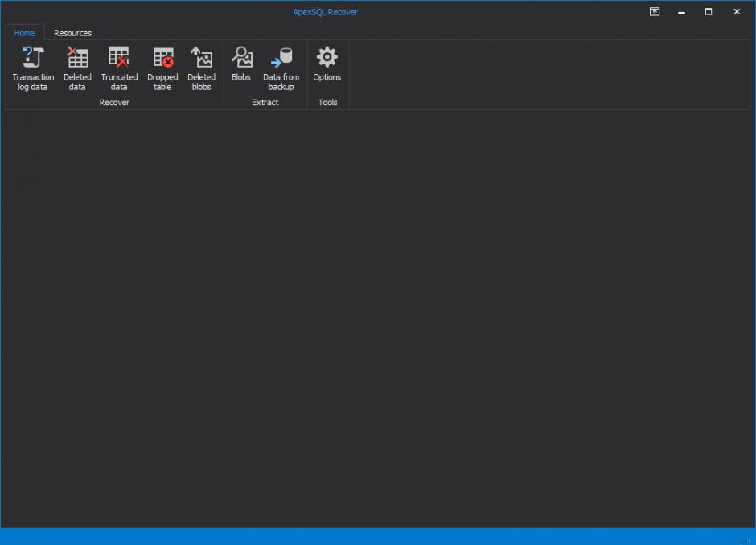Minimize the ApexSQL Recover window
Image resolution: width=756 pixels, height=545 pixels.
point(681,11)
